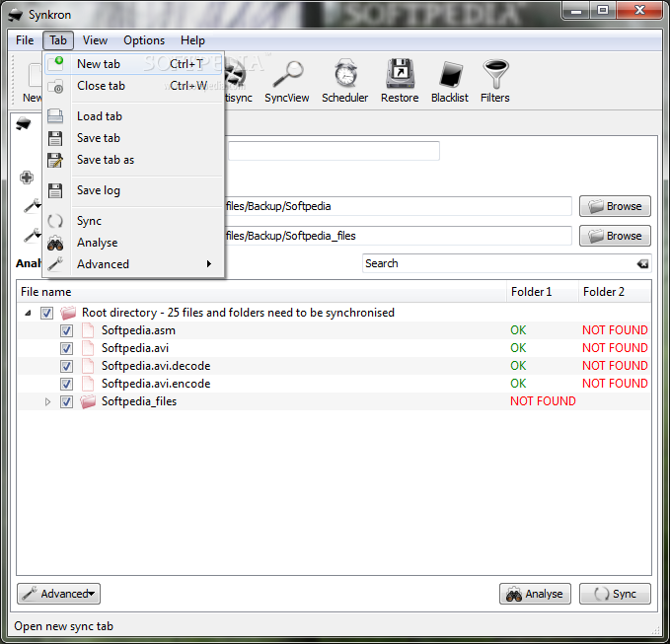Click the sync tab icon below the toolbar
The width and height of the screenshot is (670, 644).
(24, 124)
